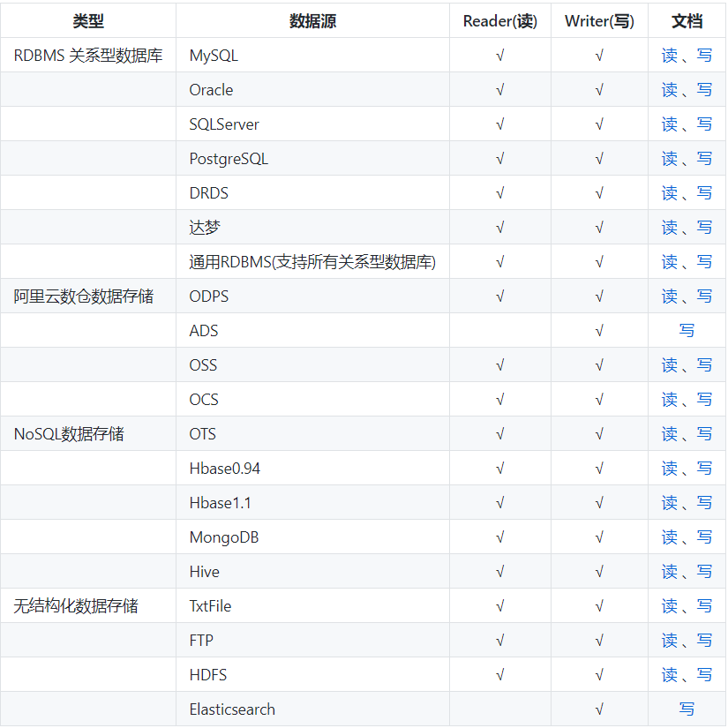Click the Reader(读) column header
The width and height of the screenshot is (728, 728).
point(500,21)
